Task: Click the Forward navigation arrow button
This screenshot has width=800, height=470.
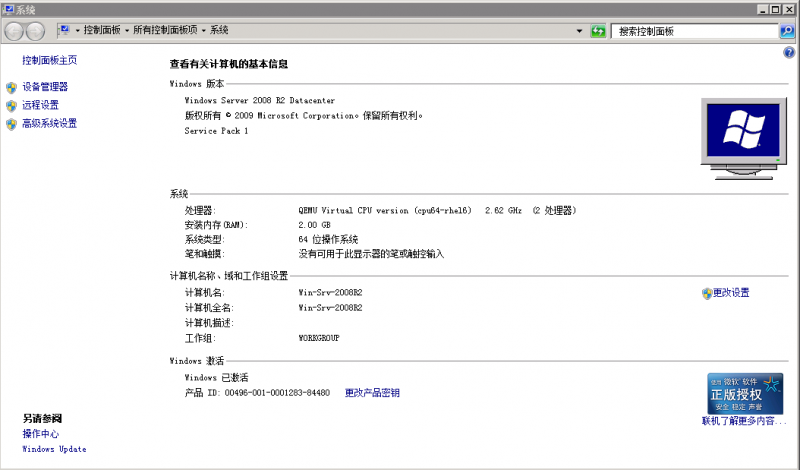Action: coord(35,32)
